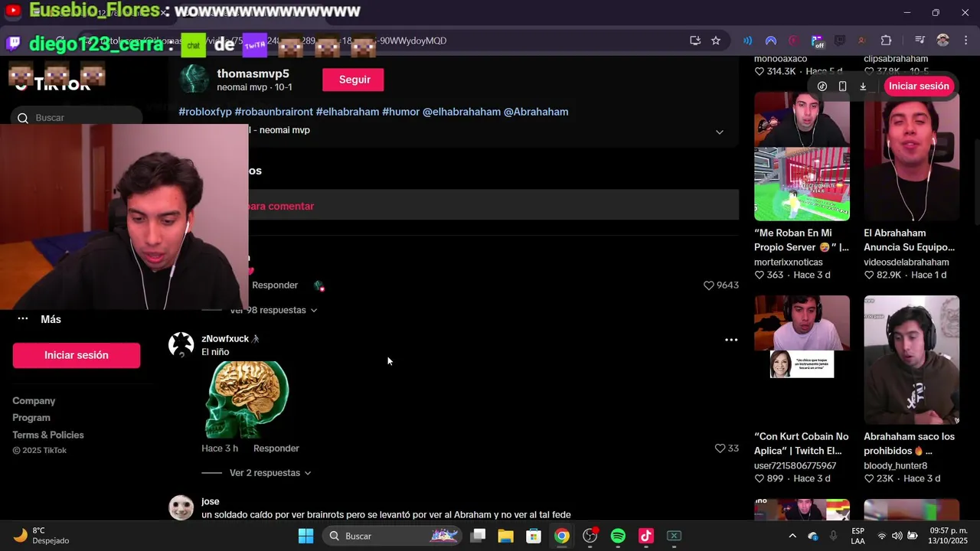Image resolution: width=980 pixels, height=551 pixels.
Task: Open the Más menu in sidebar
Action: [51, 319]
